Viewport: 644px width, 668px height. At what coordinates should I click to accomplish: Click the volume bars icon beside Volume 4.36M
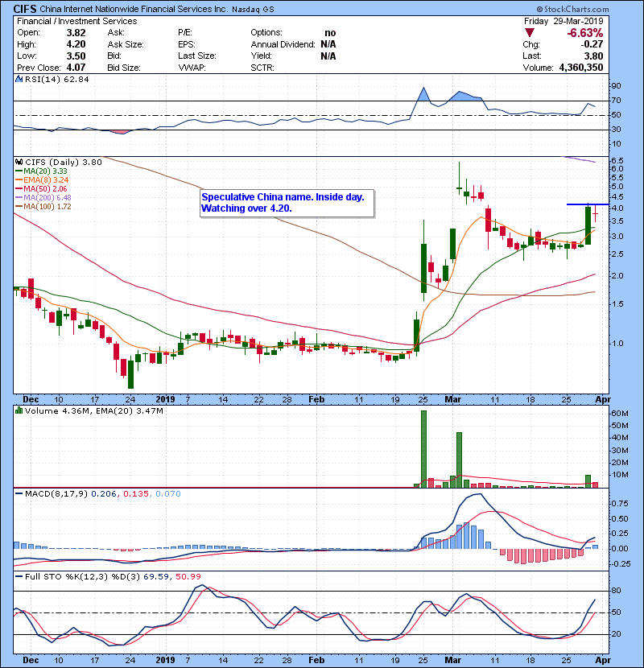(x=19, y=410)
